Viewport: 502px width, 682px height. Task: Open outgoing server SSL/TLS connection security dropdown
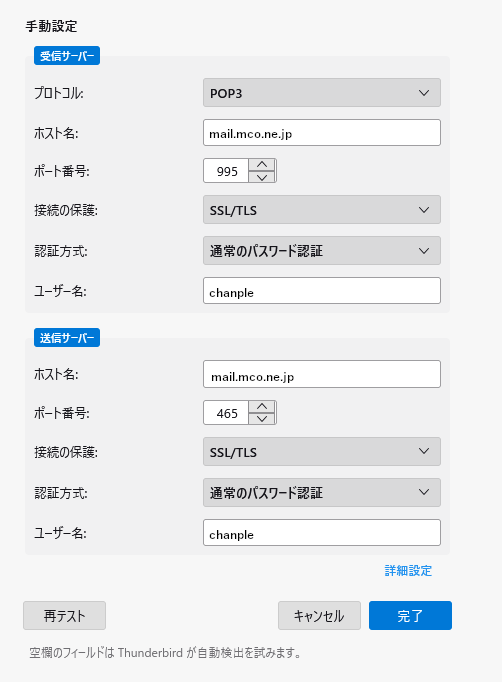(x=322, y=451)
